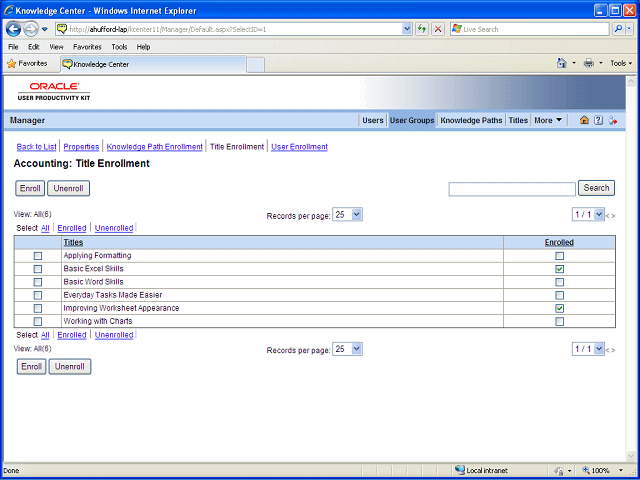Viewport: 640px width, 480px height.
Task: Click the Print icon in command bar
Action: click(589, 63)
